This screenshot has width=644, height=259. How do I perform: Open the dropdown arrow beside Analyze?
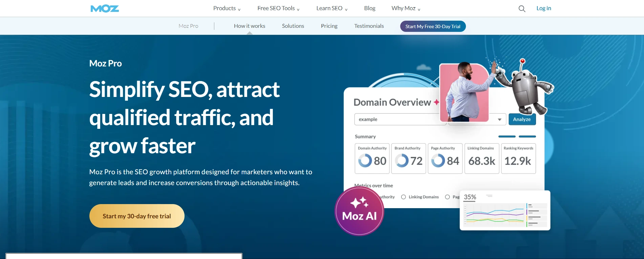(x=499, y=119)
